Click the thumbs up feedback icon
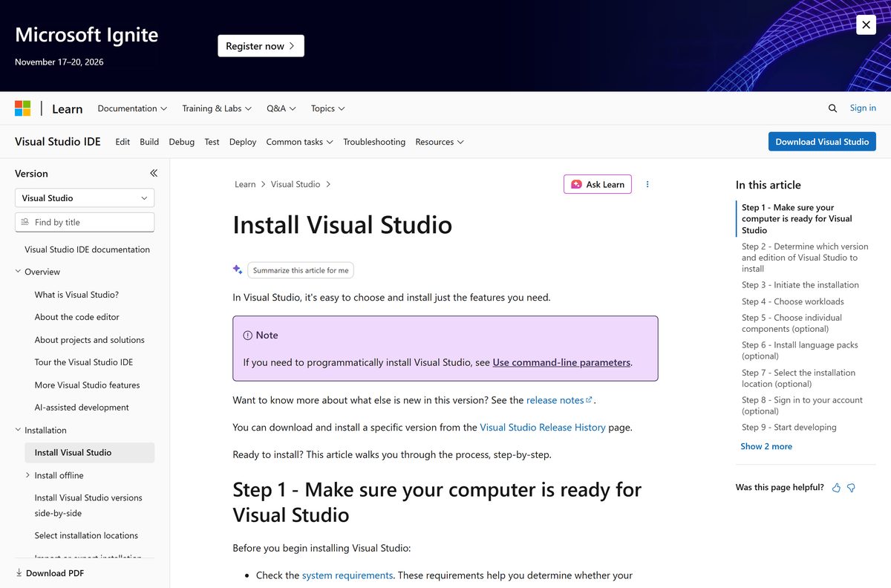This screenshot has width=891, height=588. coord(837,488)
